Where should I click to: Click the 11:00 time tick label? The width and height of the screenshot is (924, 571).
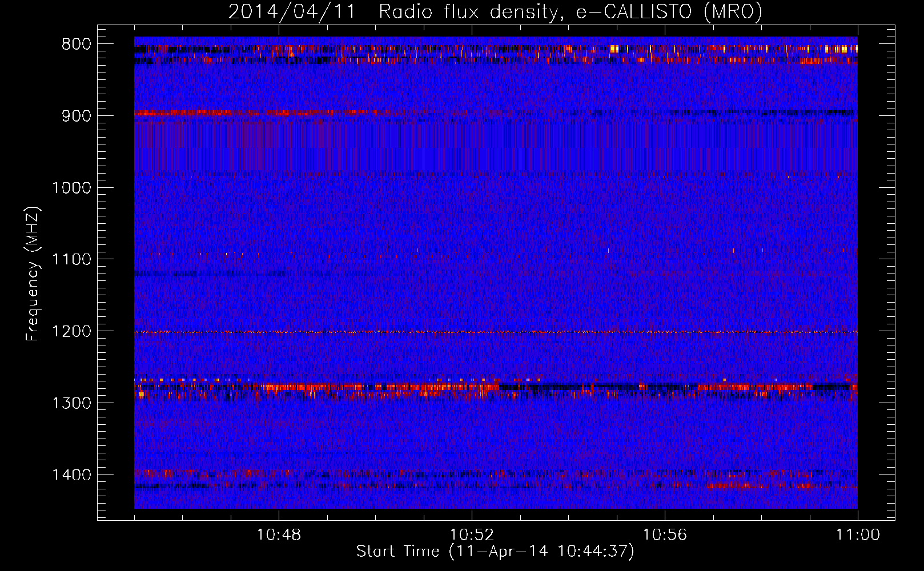pyautogui.click(x=858, y=535)
